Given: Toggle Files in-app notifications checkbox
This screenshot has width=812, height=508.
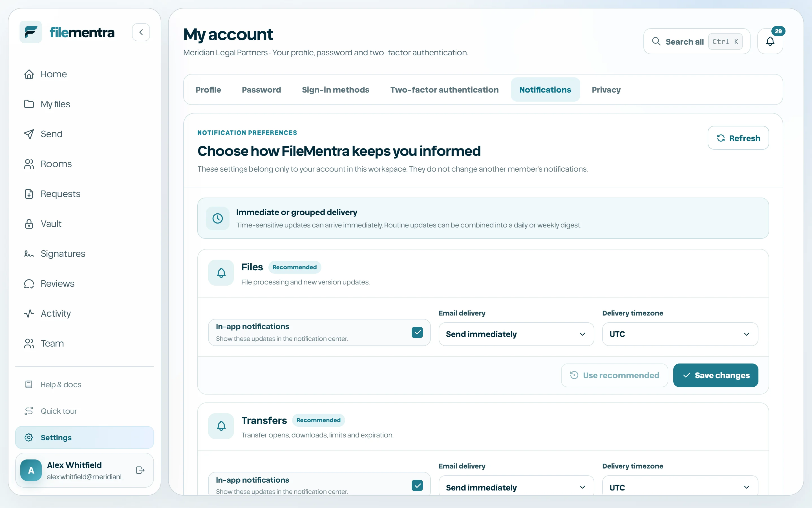Looking at the screenshot, I should (x=417, y=332).
